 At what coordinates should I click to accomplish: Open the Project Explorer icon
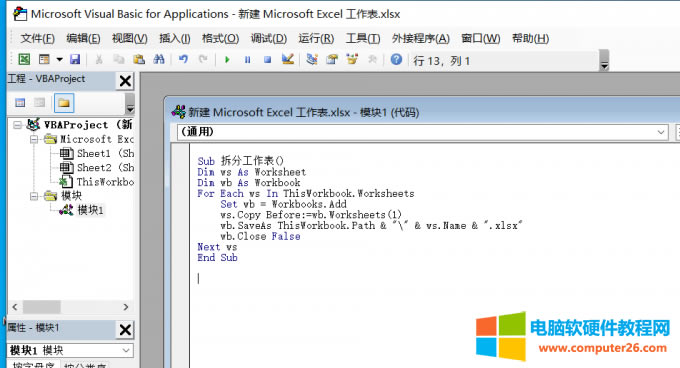[x=312, y=59]
